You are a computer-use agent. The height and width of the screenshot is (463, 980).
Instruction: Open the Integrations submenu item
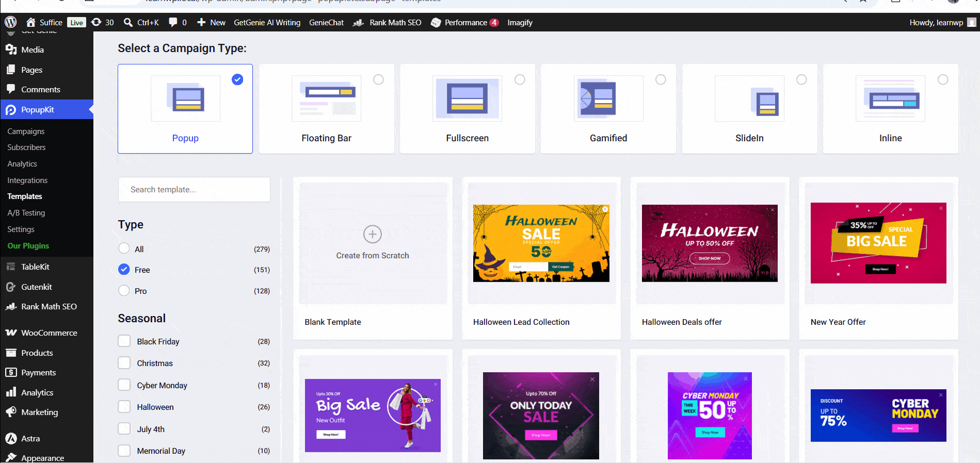coord(27,180)
